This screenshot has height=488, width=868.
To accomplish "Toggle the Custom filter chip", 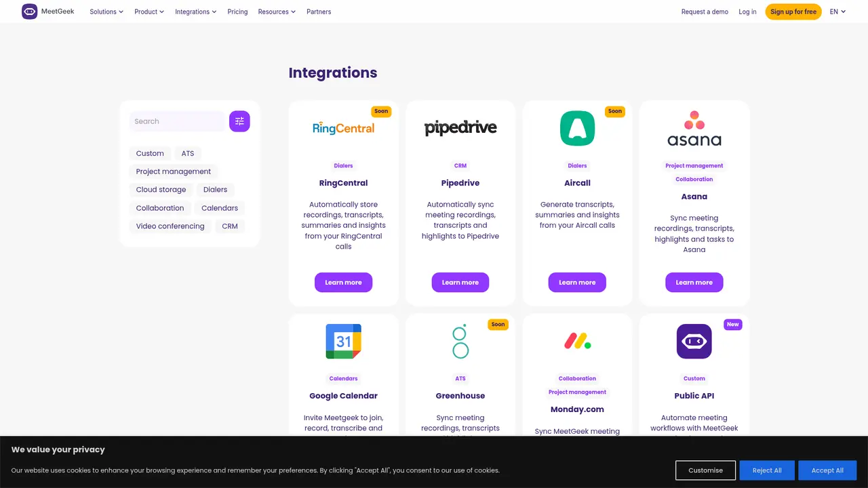I will (x=150, y=153).
